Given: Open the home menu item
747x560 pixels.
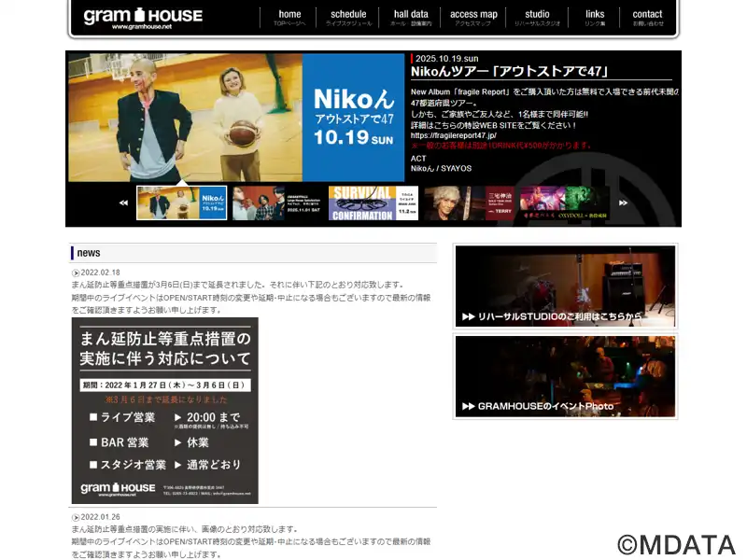Looking at the screenshot, I should (289, 18).
